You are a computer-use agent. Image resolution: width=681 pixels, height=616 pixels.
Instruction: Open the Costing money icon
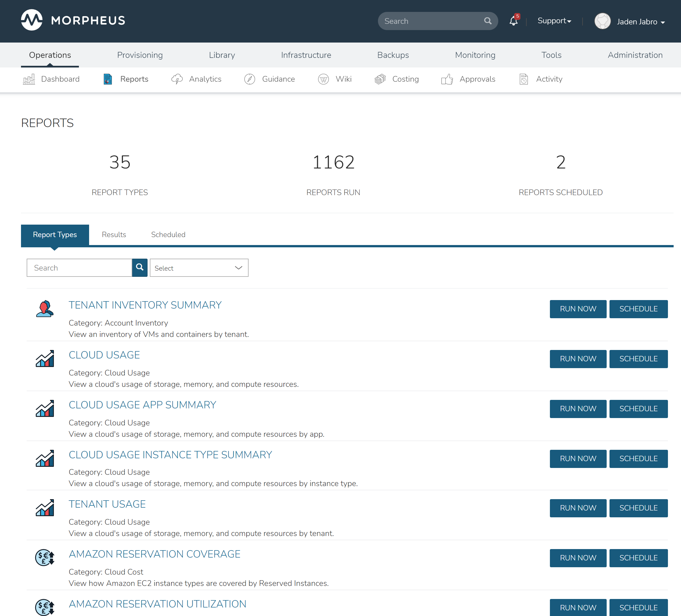tap(380, 79)
